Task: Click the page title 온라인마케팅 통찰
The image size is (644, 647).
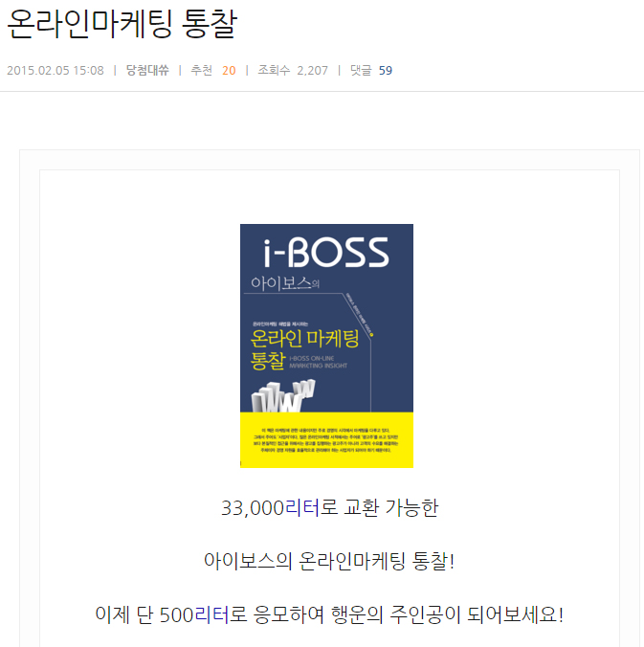Action: [x=122, y=24]
